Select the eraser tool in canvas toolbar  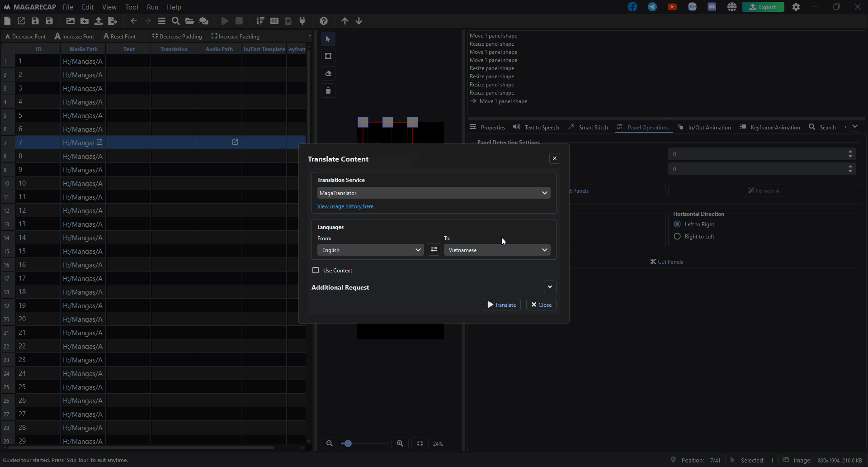[328, 73]
